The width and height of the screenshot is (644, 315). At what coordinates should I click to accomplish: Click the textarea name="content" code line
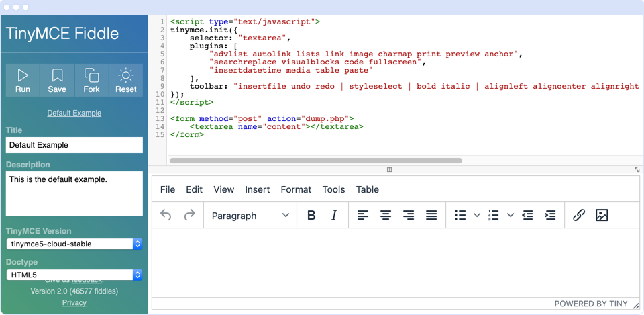[276, 127]
